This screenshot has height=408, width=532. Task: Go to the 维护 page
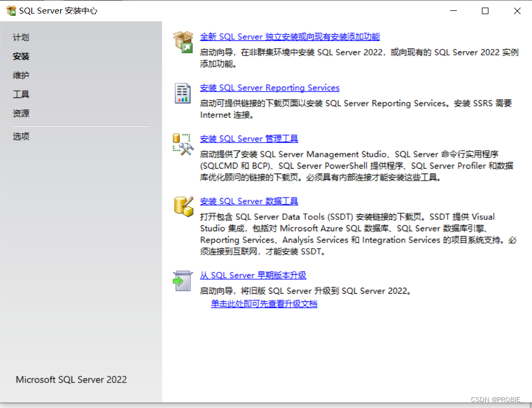coord(21,75)
